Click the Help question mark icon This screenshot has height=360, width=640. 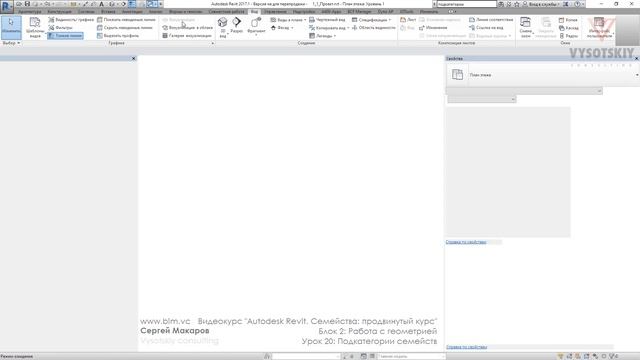tap(577, 4)
